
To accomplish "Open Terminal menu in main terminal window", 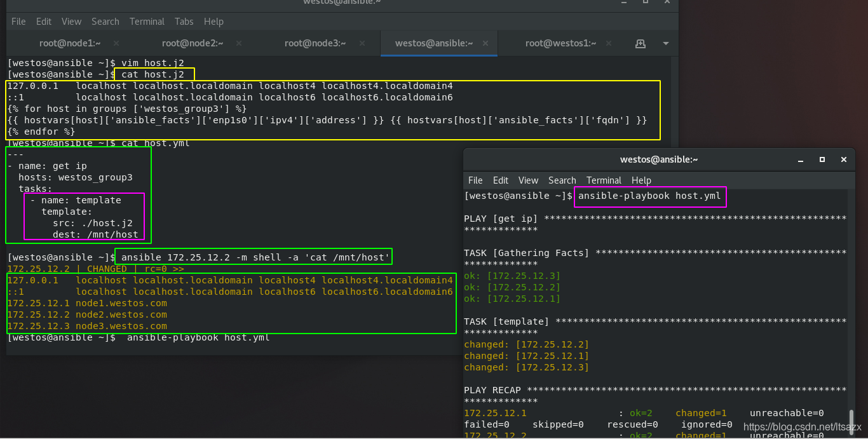I will click(147, 21).
